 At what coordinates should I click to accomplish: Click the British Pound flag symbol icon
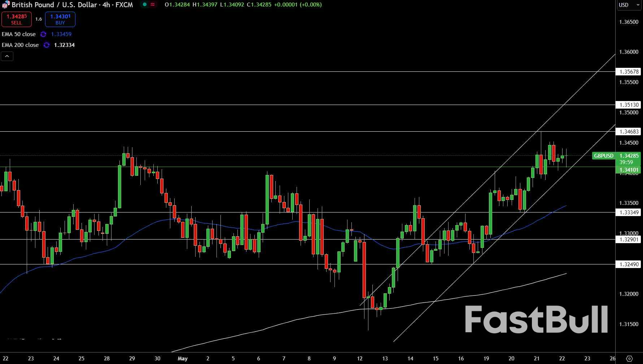coord(6,5)
